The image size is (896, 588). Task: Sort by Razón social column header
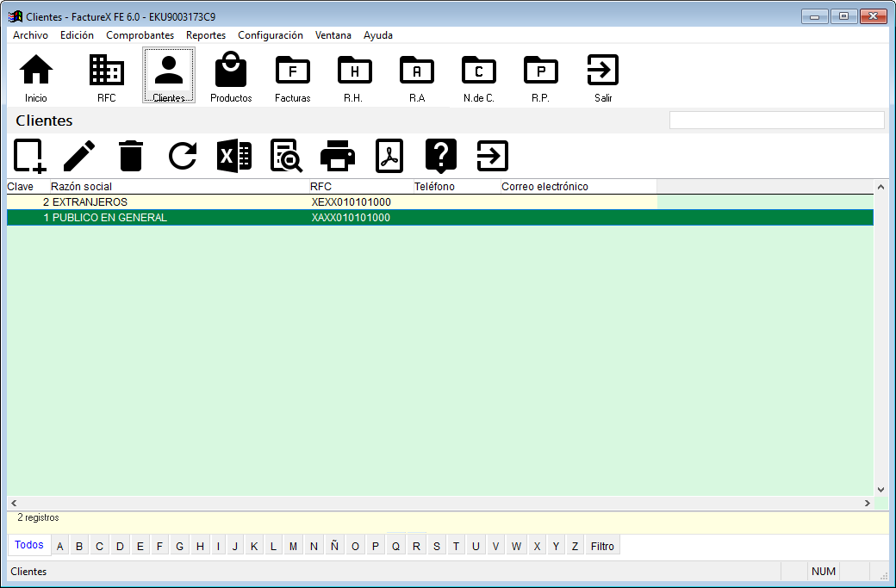pos(179,187)
